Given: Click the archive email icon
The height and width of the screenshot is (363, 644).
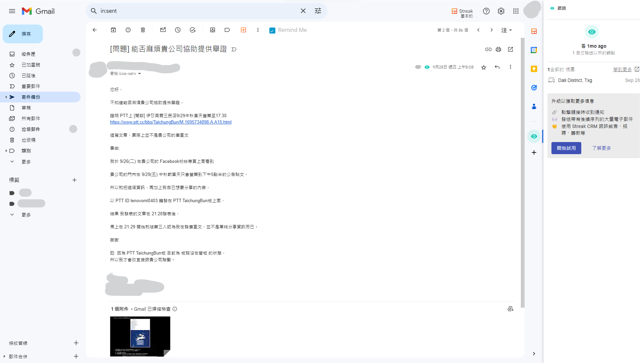Looking at the screenshot, I should click(113, 30).
